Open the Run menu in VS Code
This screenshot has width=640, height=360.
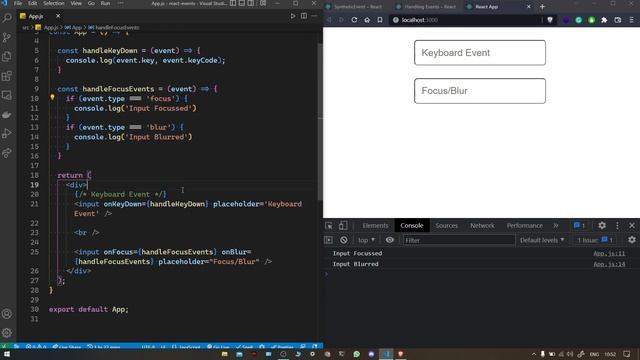(105, 3)
